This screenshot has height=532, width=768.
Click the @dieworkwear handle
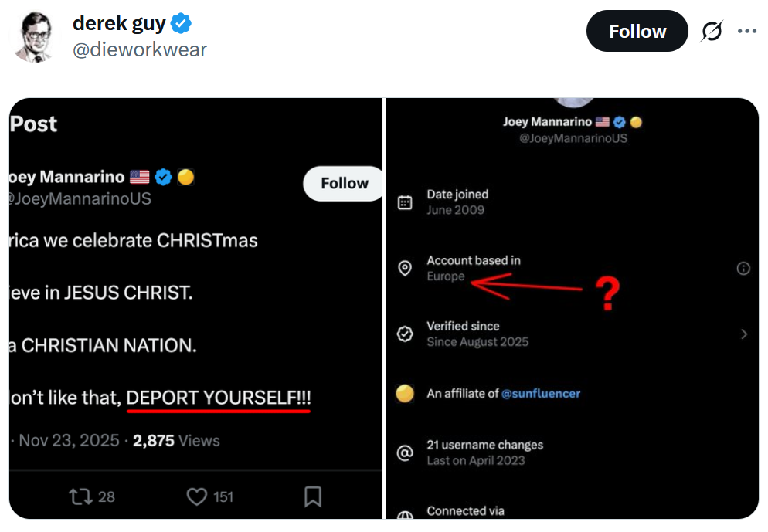140,49
